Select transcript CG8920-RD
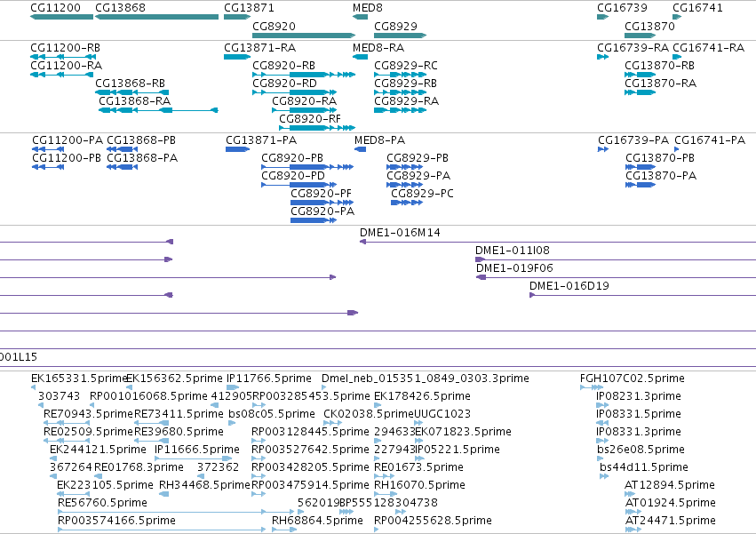Screen dimensions: 756x534 [284, 84]
